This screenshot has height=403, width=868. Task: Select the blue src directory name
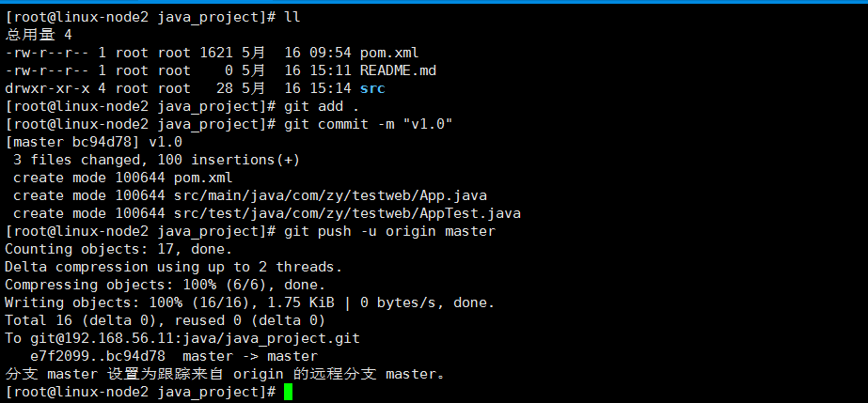click(372, 88)
